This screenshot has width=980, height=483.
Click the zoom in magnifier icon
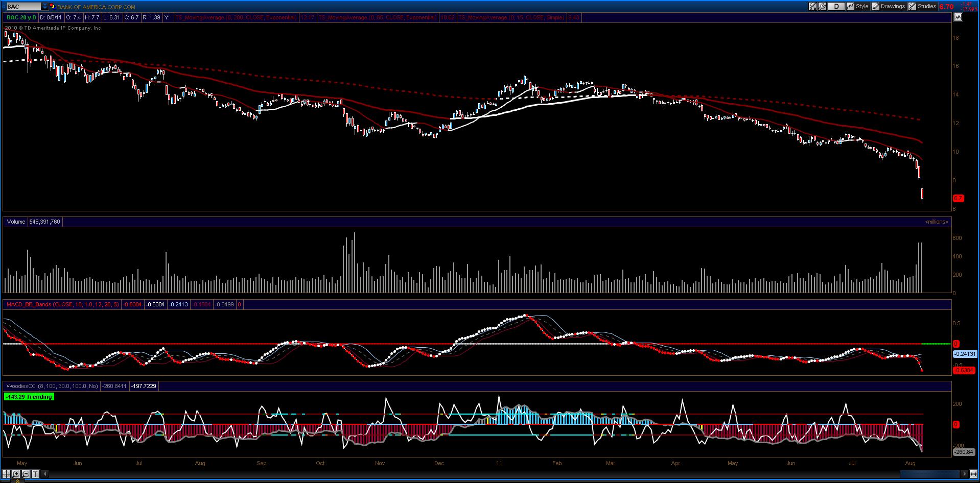pos(16,474)
